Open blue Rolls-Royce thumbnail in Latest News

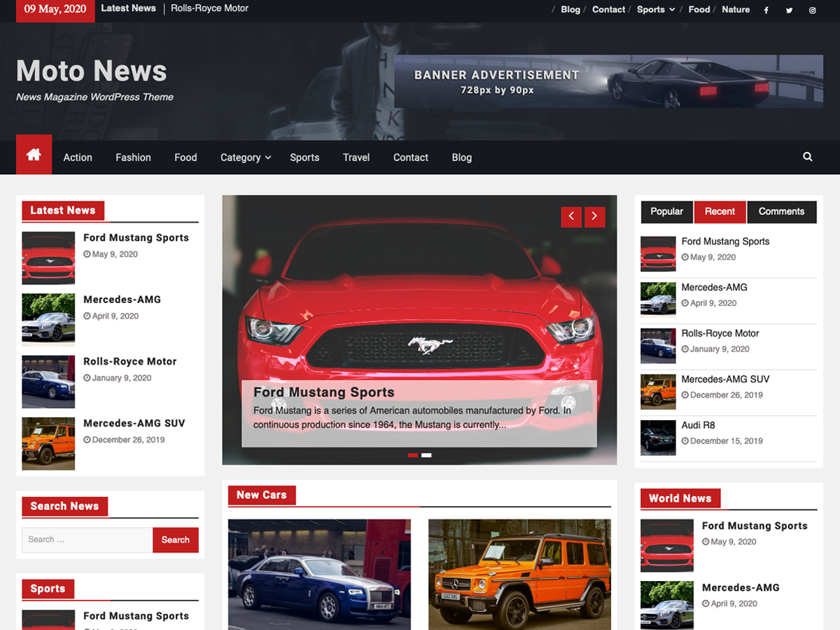point(48,382)
